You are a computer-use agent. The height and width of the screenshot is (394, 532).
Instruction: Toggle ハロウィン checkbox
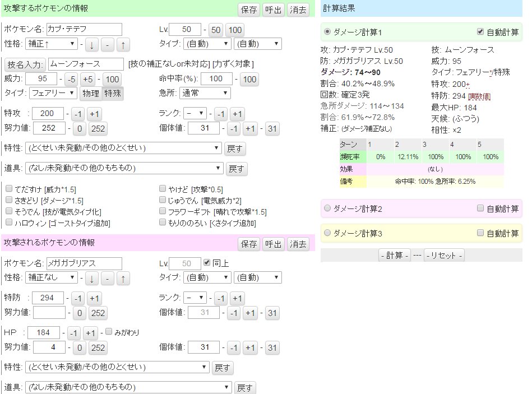tap(9, 222)
